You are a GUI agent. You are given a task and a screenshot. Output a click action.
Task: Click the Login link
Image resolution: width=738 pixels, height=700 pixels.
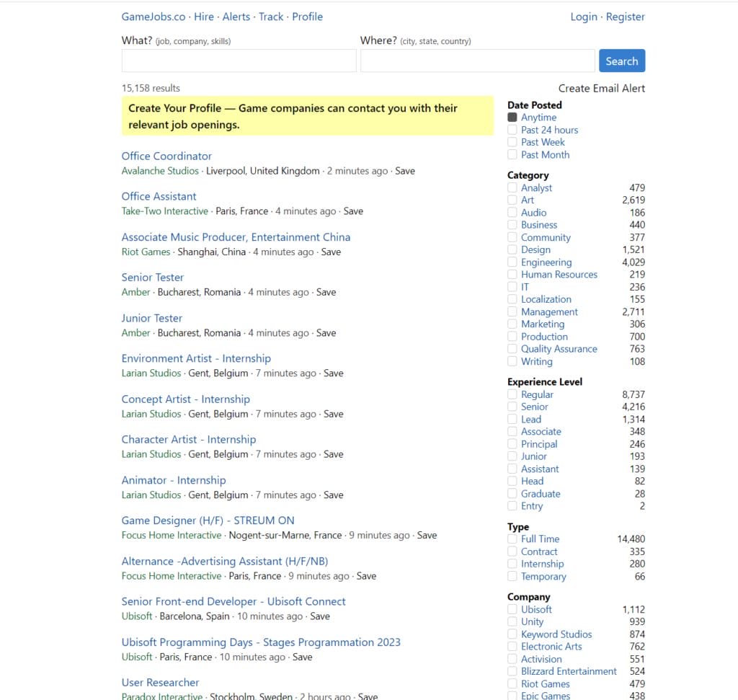584,17
